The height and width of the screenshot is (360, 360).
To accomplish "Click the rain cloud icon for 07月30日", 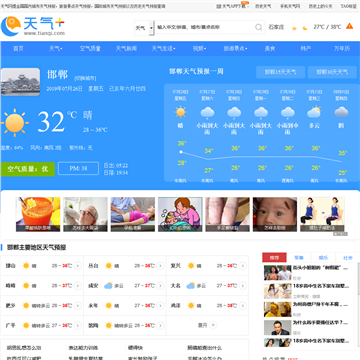I will [288, 113].
